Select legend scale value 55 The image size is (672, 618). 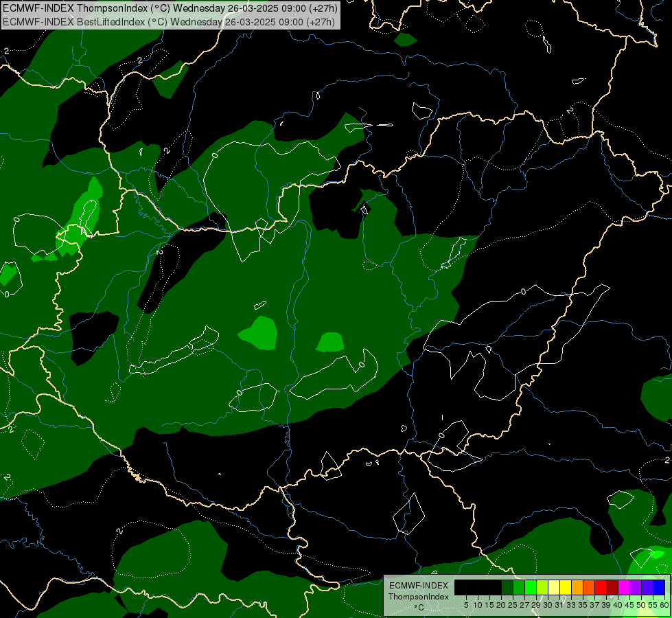(653, 605)
